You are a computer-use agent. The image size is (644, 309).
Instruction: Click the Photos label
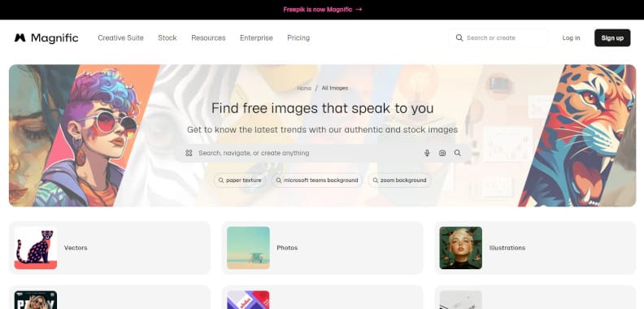coord(287,248)
